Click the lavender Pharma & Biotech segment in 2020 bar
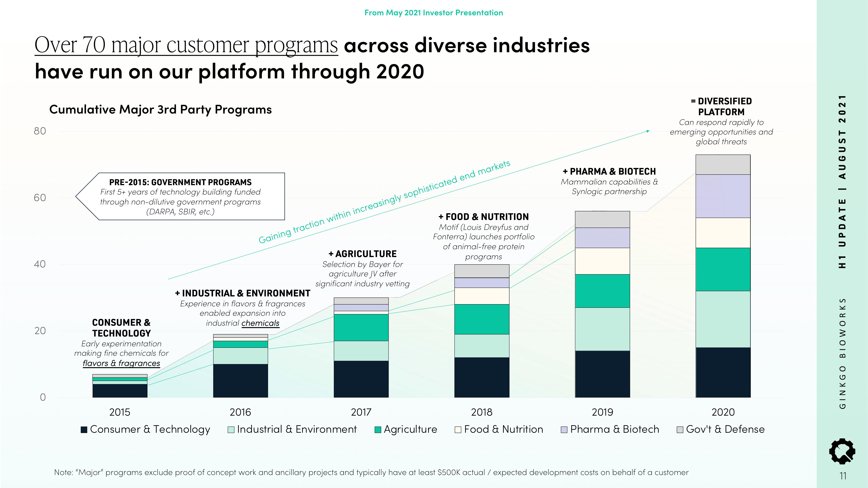The width and height of the screenshot is (868, 488). [x=723, y=196]
